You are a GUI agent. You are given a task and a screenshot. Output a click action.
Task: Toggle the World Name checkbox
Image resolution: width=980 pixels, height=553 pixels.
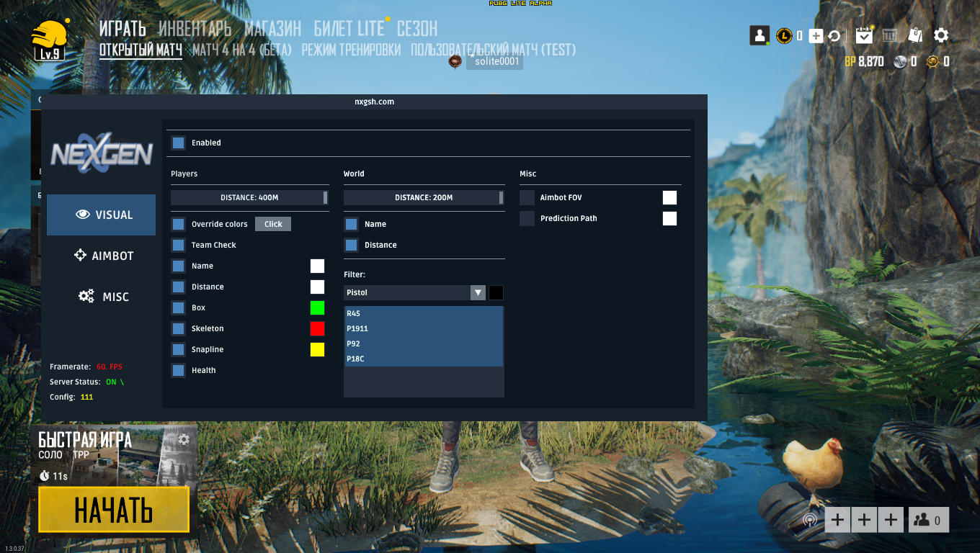(x=351, y=224)
